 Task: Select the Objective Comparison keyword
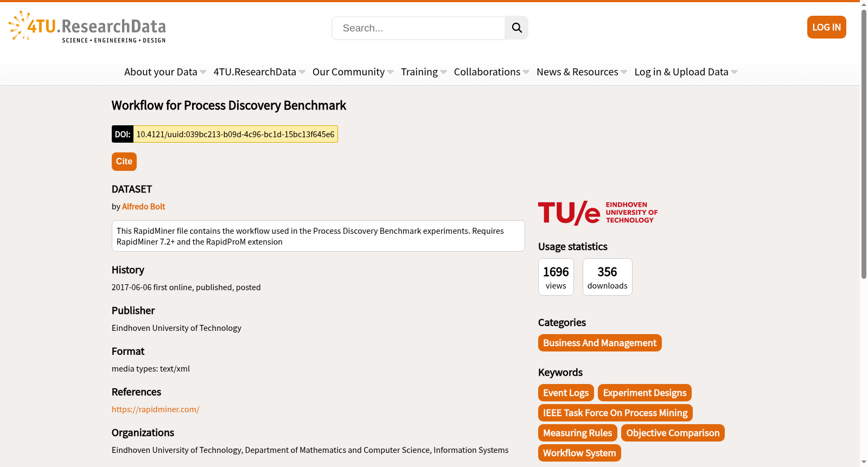[x=673, y=433]
